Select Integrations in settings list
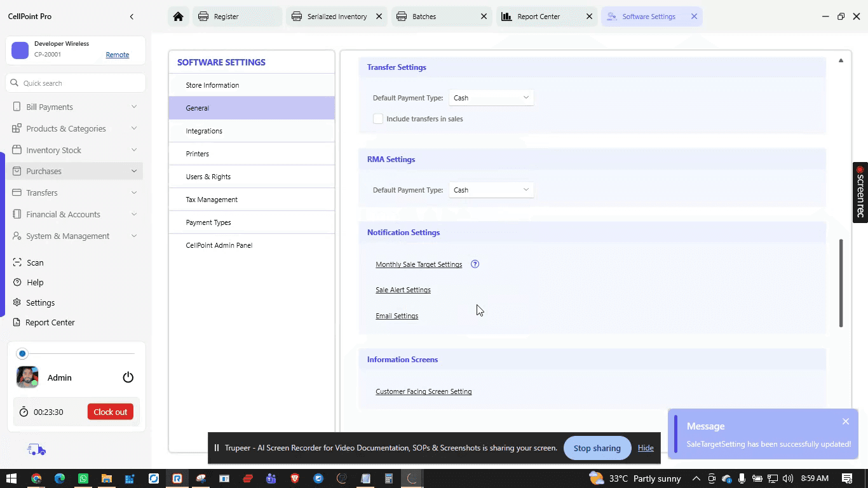 coord(252,131)
